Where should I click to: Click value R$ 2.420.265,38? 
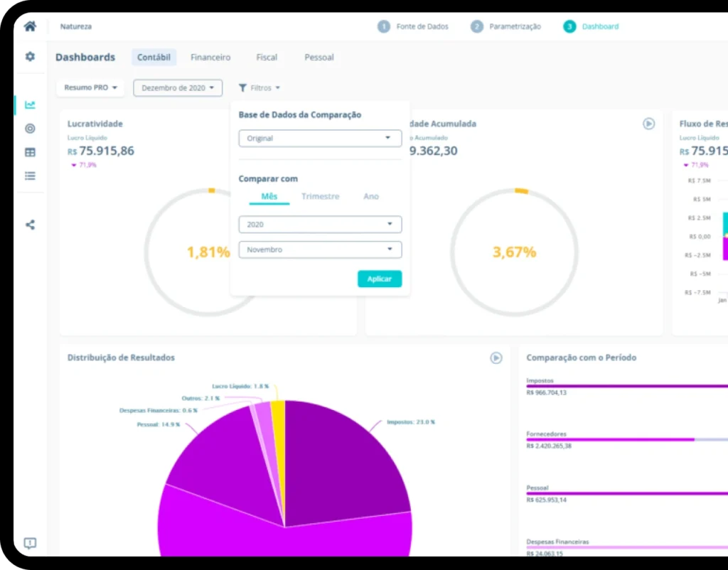click(549, 446)
